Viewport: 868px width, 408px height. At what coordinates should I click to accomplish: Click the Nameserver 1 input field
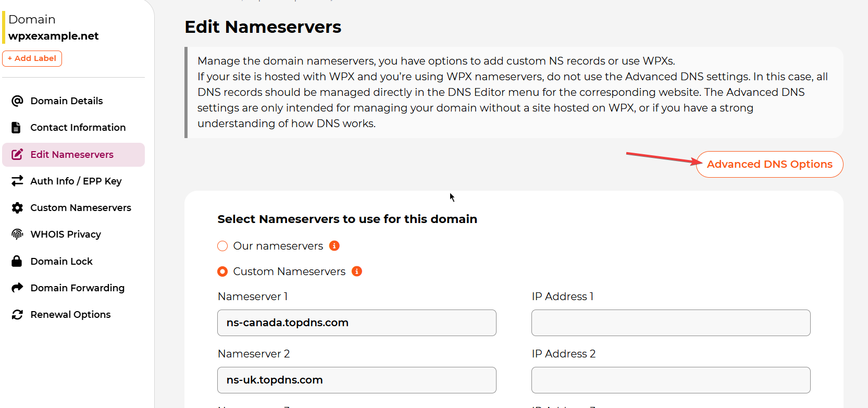[356, 323]
